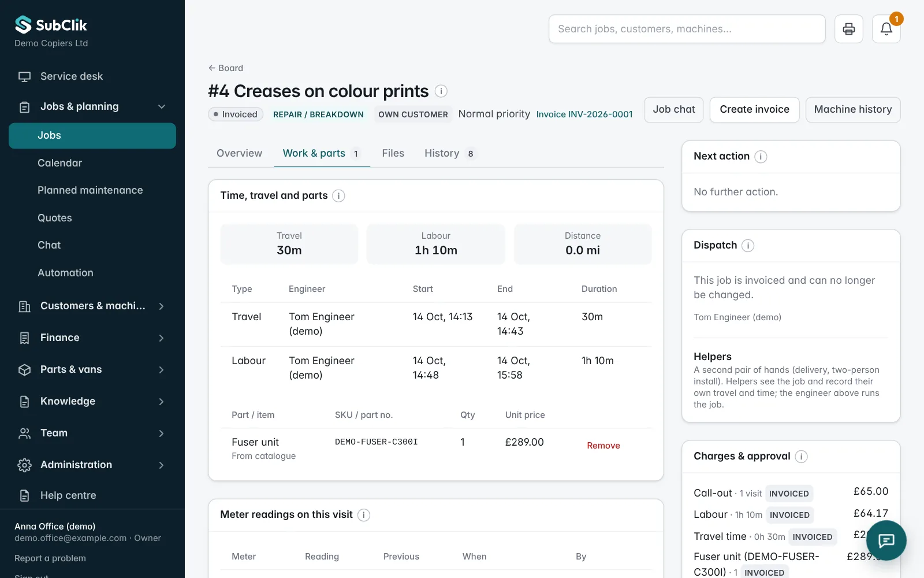Click the Parts & vans box icon
Screen dimensions: 924x578
[x=24, y=370]
